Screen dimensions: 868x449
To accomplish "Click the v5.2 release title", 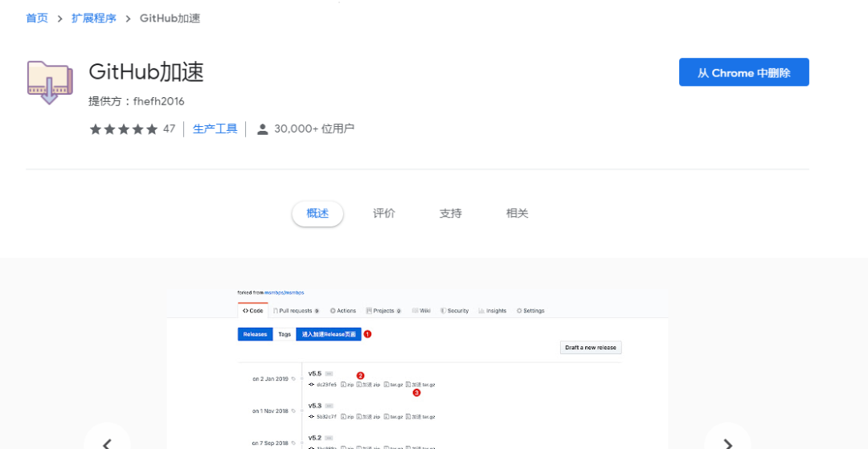I will click(x=315, y=438).
